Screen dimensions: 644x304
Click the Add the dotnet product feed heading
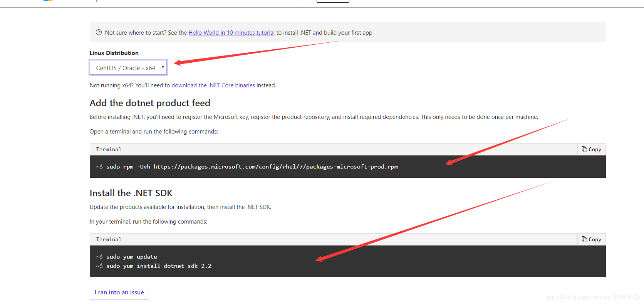150,103
